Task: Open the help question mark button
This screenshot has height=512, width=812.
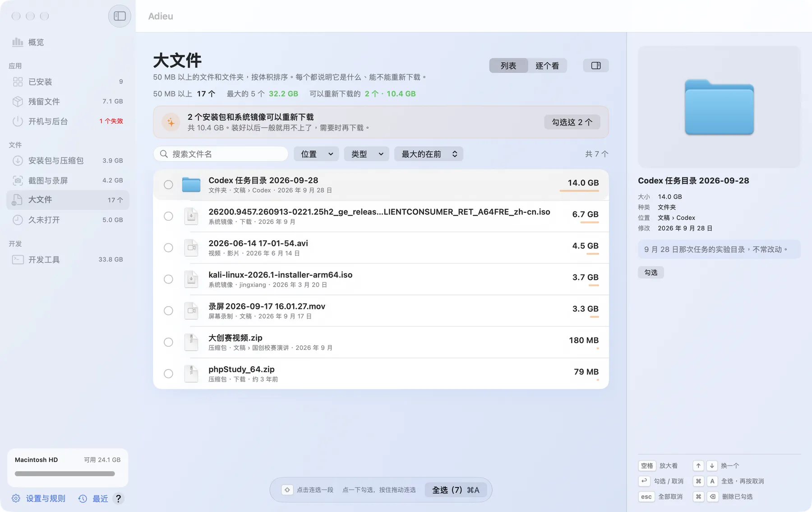Action: point(118,498)
